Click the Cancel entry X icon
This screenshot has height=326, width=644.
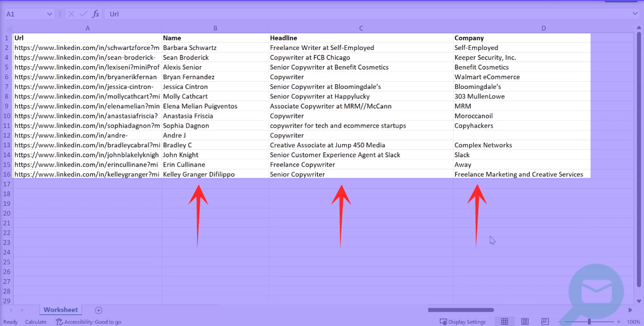72,14
